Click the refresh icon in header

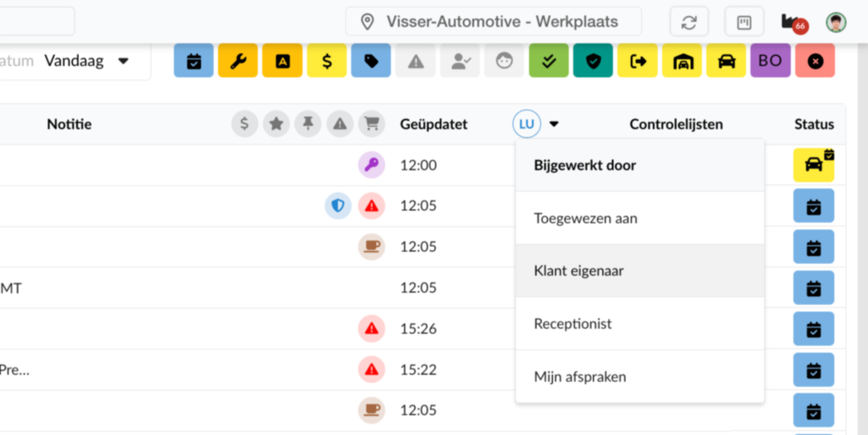coord(689,23)
